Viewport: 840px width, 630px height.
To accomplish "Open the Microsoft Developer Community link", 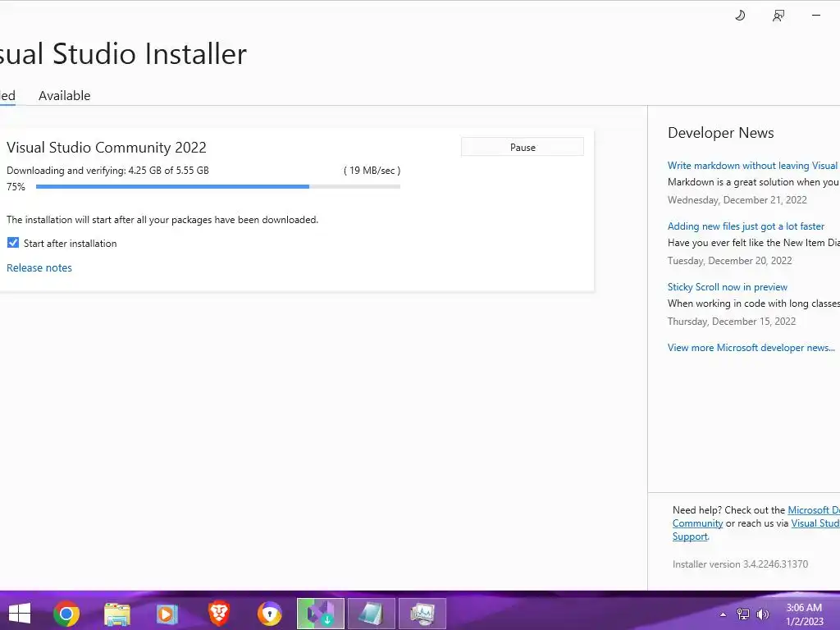I will click(x=813, y=510).
